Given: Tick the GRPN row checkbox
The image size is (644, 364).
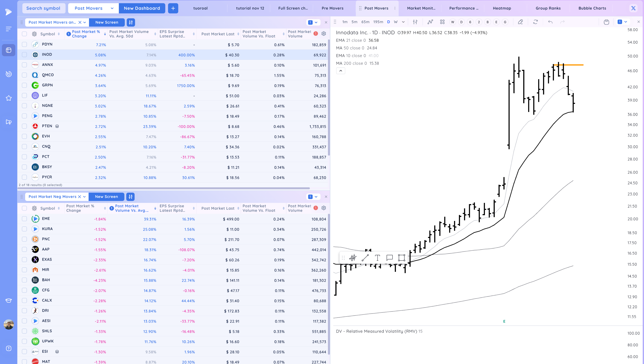Looking at the screenshot, I should click(x=24, y=85).
